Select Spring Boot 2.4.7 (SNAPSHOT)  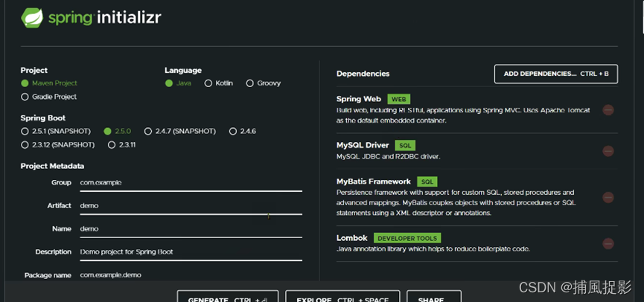click(148, 132)
